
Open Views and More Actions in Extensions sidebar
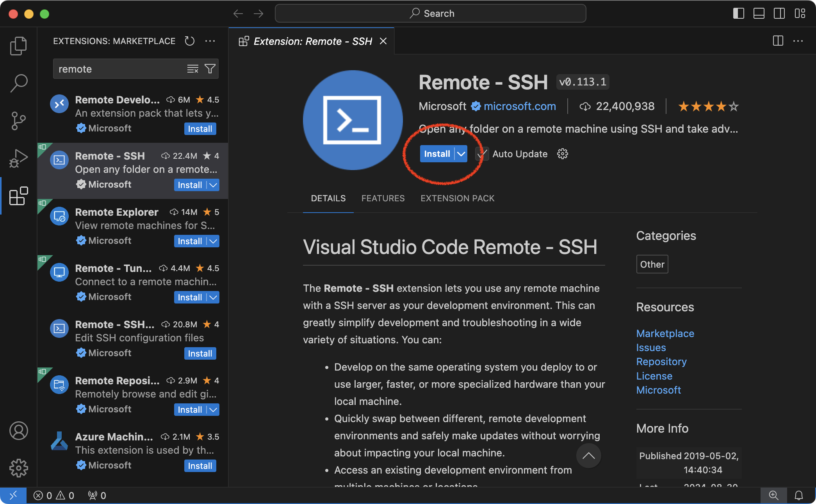[x=210, y=41]
